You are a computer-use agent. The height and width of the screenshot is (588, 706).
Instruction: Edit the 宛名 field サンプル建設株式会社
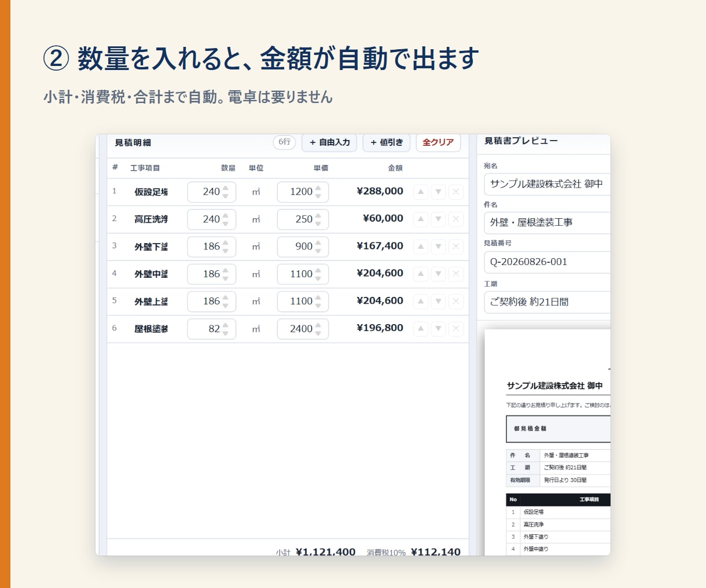tap(547, 184)
